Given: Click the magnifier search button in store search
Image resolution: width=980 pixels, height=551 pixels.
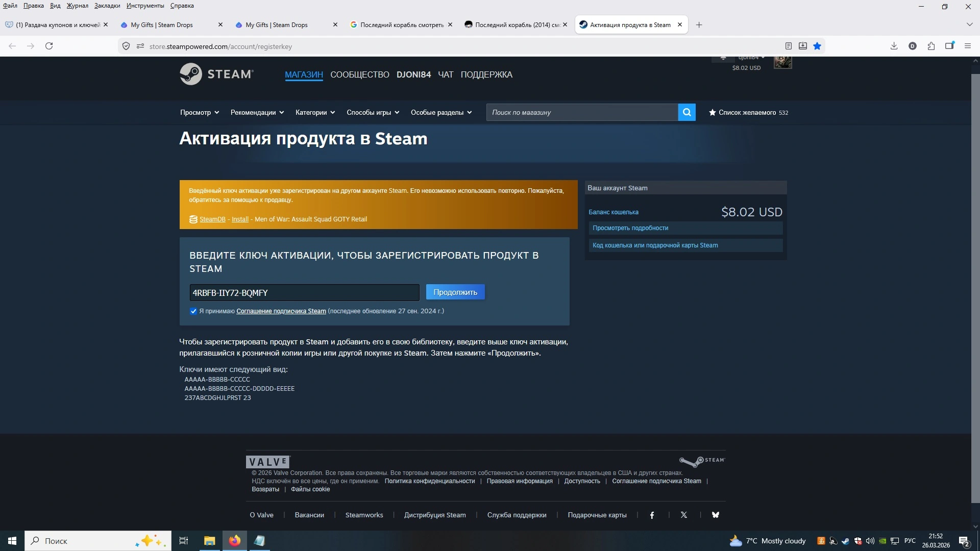Looking at the screenshot, I should click(x=687, y=112).
